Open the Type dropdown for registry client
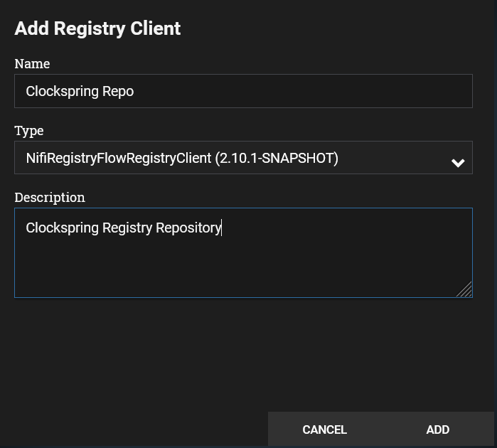This screenshot has height=448, width=497. [x=243, y=158]
